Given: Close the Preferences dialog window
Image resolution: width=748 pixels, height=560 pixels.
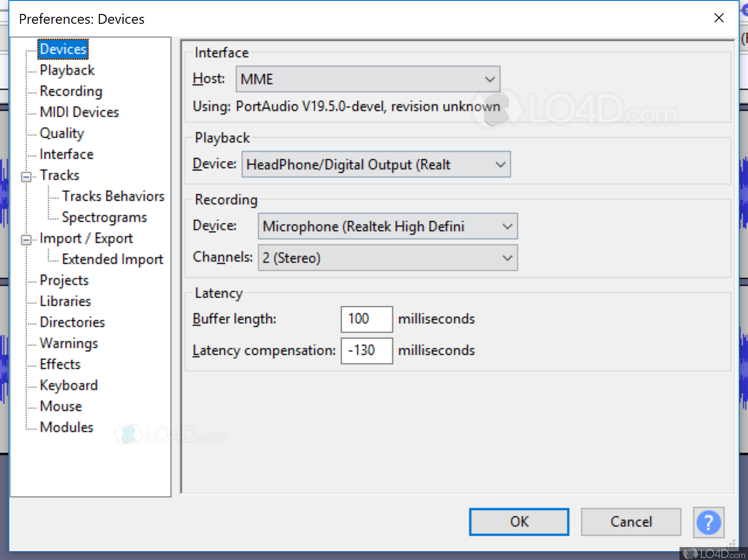Looking at the screenshot, I should point(719,18).
